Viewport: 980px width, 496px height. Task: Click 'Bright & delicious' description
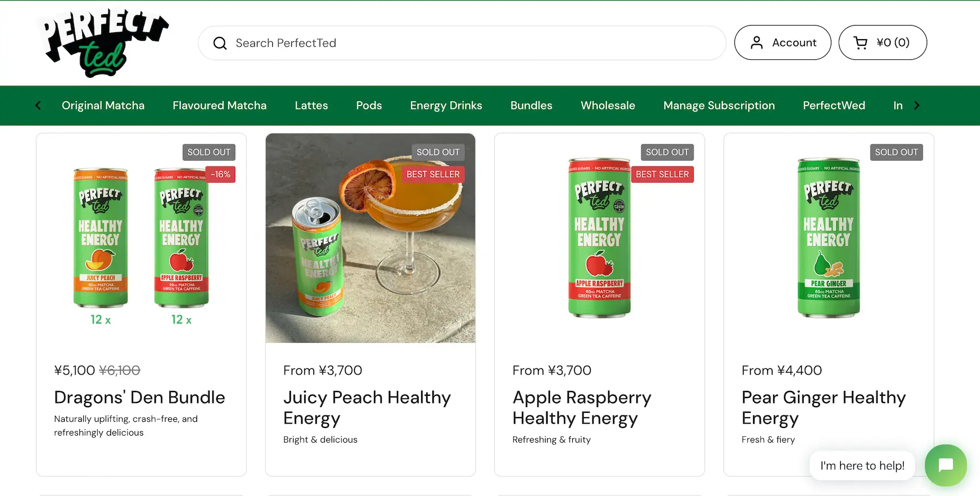pyautogui.click(x=320, y=439)
